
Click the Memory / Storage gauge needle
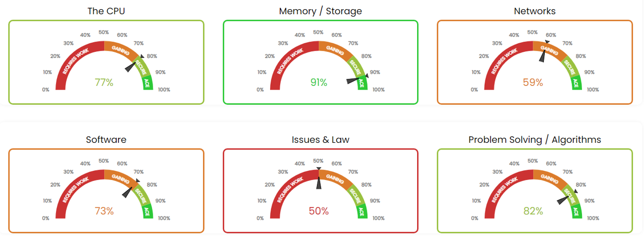(353, 80)
